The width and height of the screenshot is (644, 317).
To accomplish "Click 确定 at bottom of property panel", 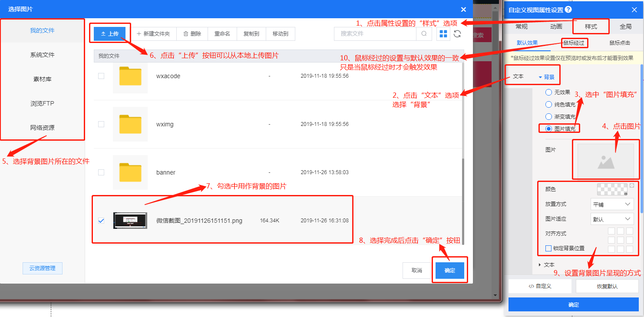I will pyautogui.click(x=573, y=304).
